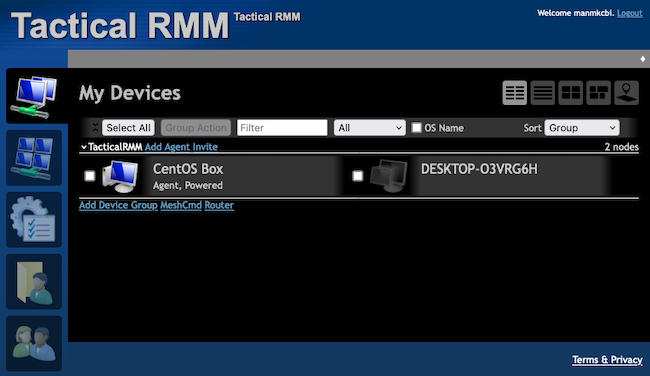The width and height of the screenshot is (650, 376).
Task: Click the Invite link
Action: 204,147
